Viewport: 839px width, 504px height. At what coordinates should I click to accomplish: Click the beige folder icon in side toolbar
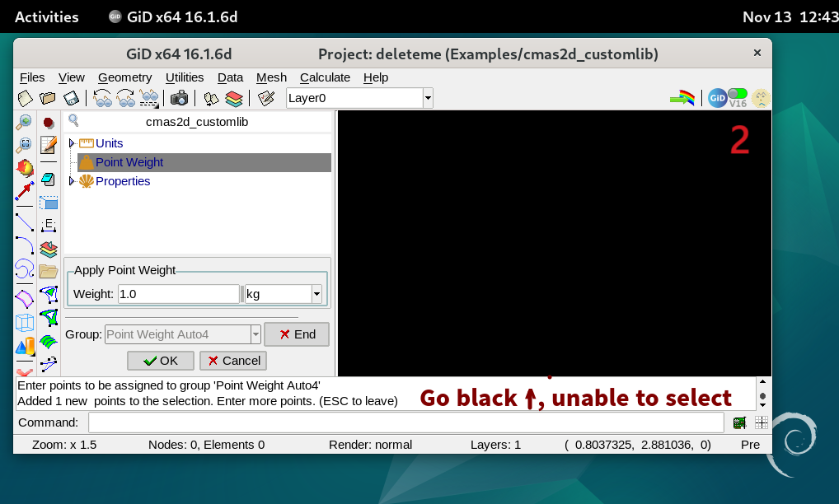coord(49,272)
